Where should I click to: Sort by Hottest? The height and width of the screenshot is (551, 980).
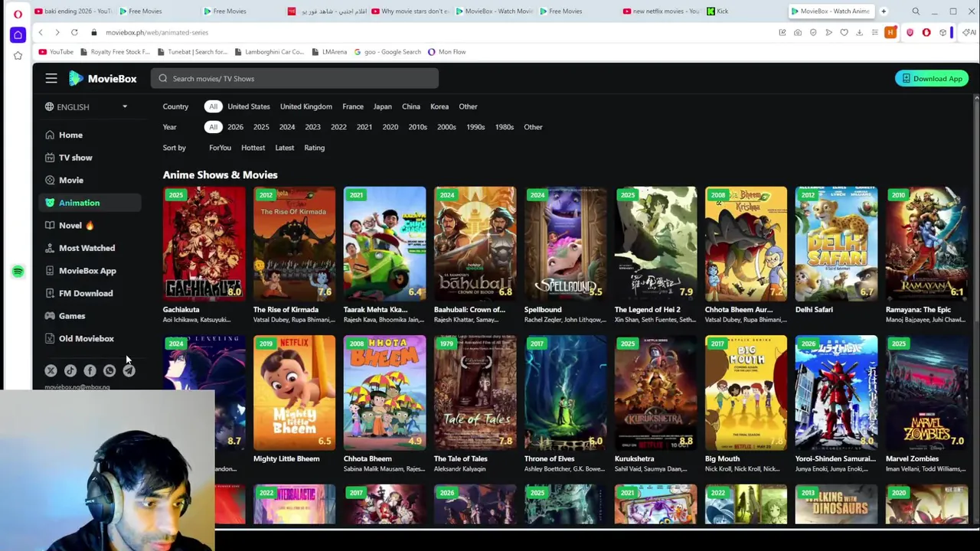tap(253, 148)
